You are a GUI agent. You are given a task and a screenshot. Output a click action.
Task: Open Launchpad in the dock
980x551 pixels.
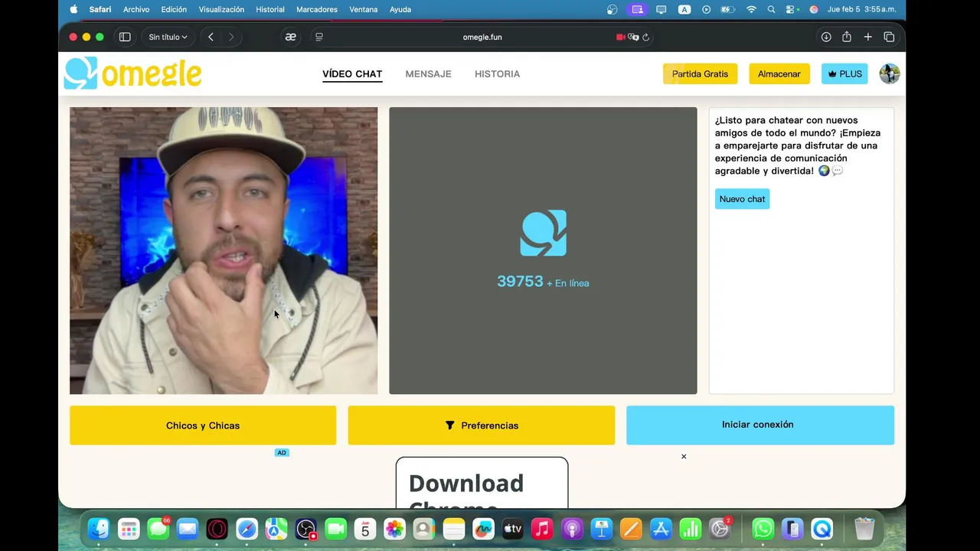click(x=129, y=529)
